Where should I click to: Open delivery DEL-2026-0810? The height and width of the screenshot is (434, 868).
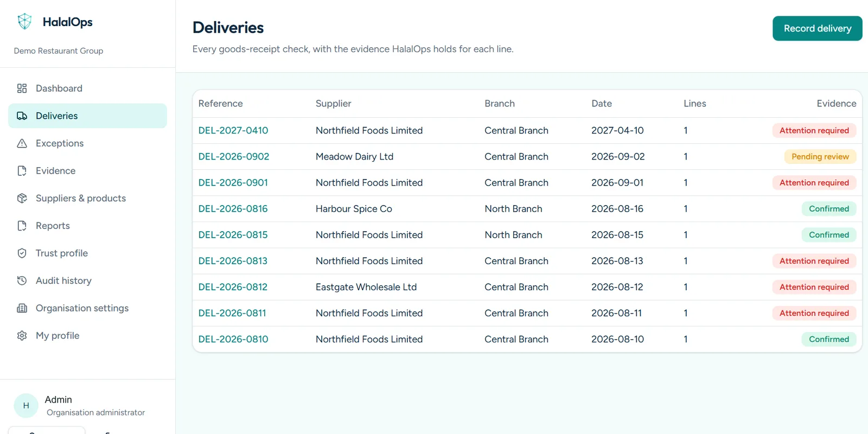pyautogui.click(x=233, y=339)
